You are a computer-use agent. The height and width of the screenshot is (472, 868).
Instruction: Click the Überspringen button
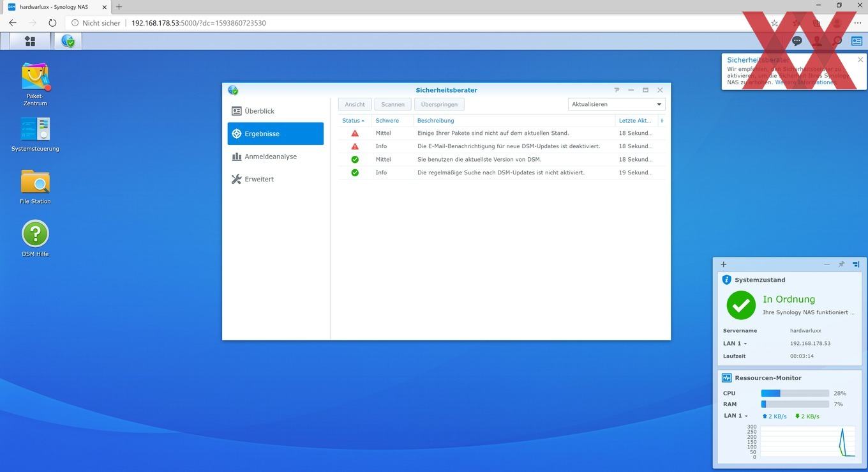[439, 104]
